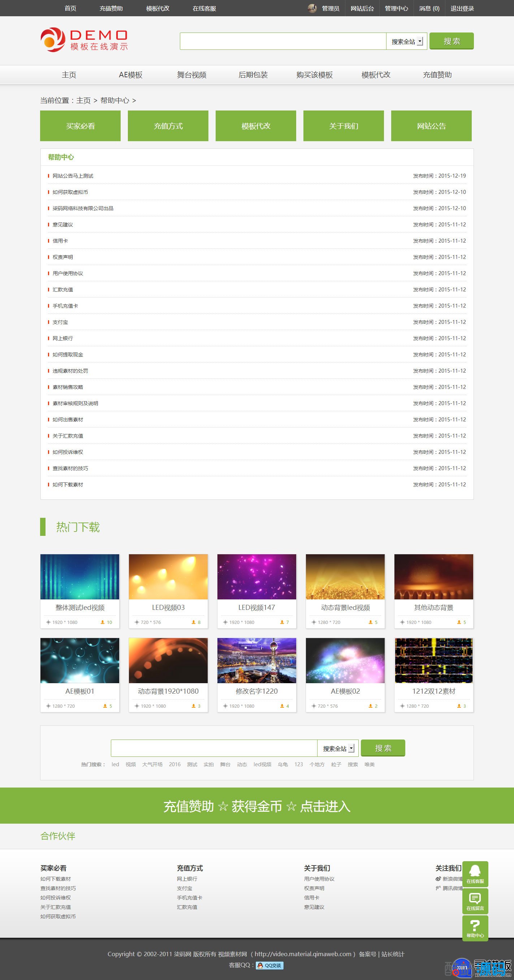Screen dimensions: 514x980
Task: Click the Tencent Weibo icon link
Action: [x=438, y=888]
